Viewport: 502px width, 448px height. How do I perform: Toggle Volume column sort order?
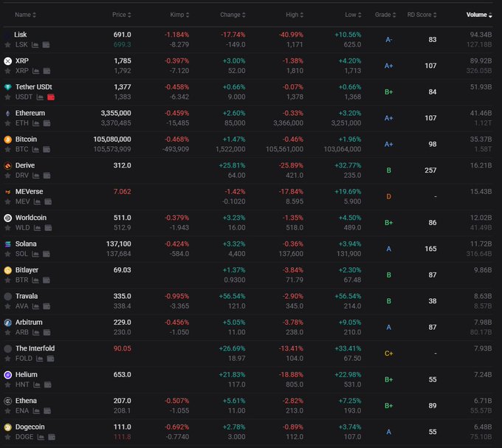(x=479, y=15)
